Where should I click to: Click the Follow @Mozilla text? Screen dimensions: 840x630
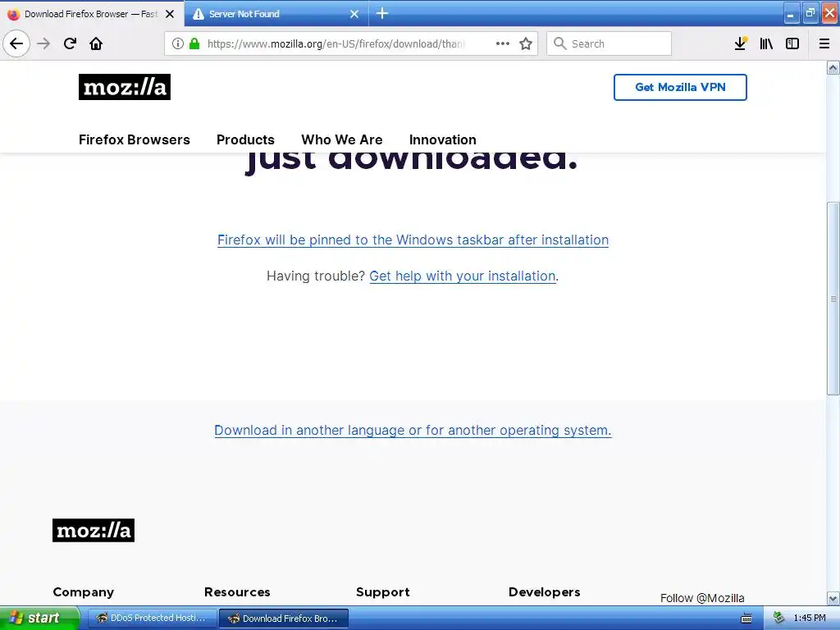point(702,598)
